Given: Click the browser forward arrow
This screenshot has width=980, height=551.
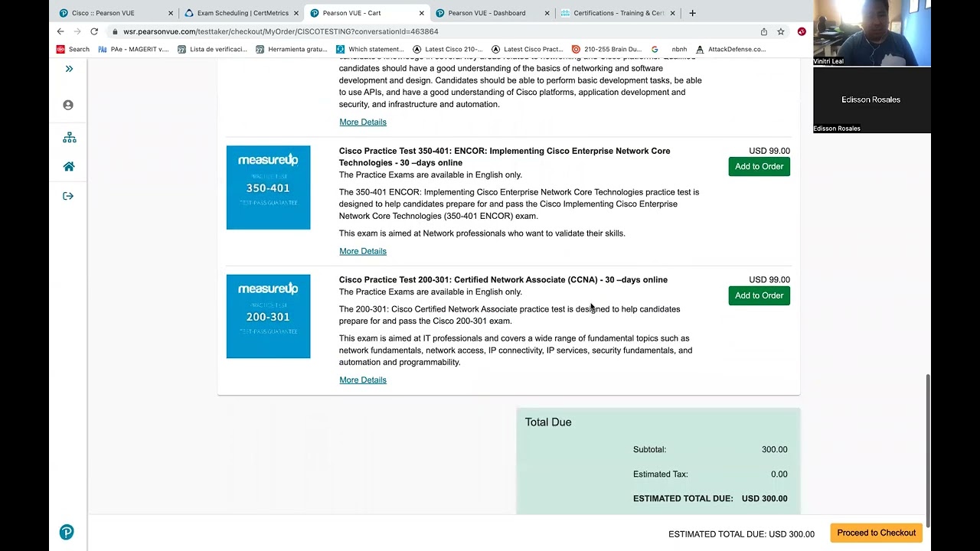Looking at the screenshot, I should pos(77,31).
